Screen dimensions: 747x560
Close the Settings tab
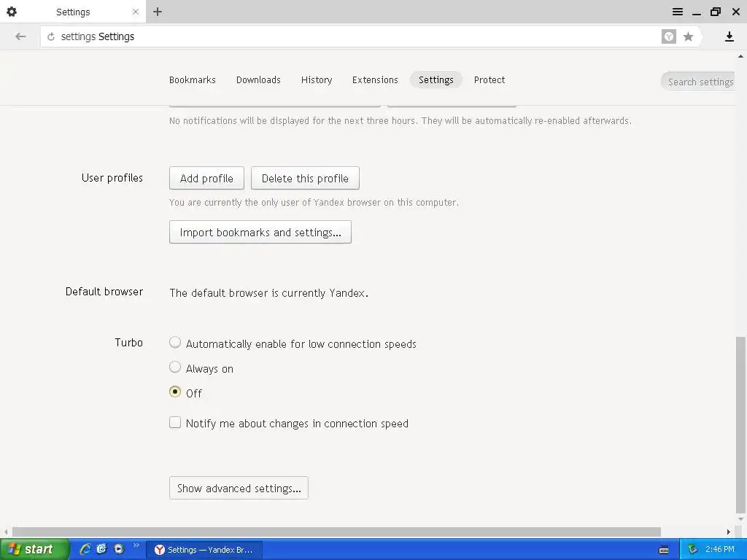click(x=135, y=12)
